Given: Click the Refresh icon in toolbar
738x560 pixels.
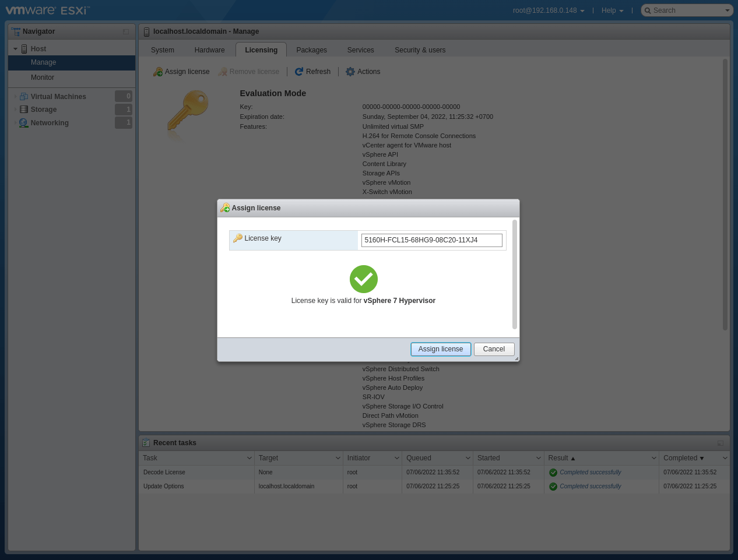Looking at the screenshot, I should (299, 72).
